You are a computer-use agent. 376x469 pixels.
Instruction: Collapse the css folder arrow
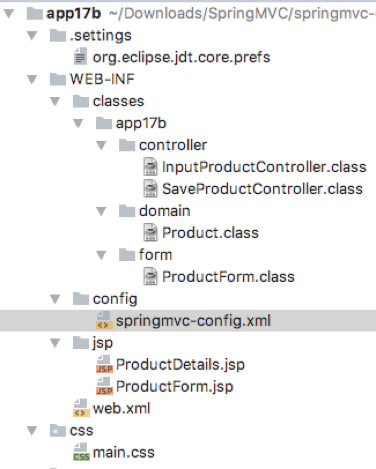(x=32, y=431)
